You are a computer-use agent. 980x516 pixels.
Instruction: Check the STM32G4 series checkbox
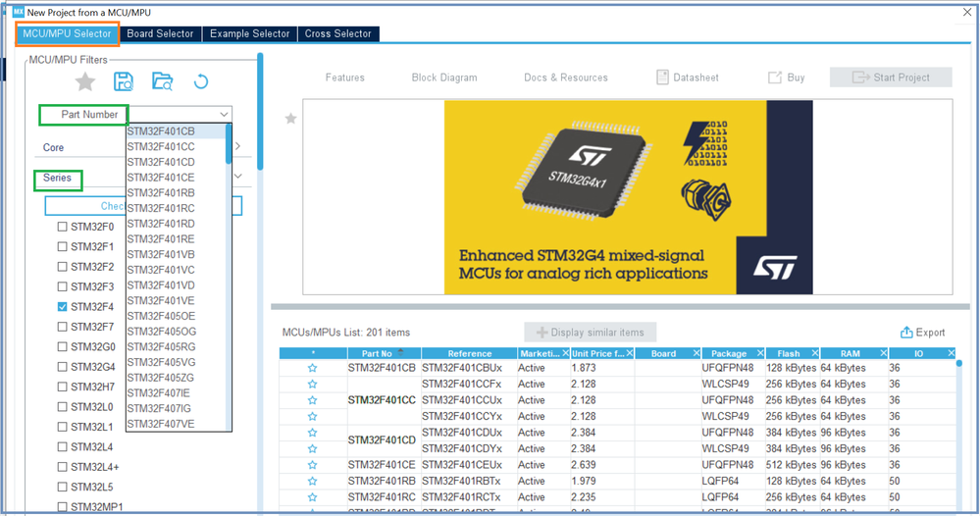[x=62, y=367]
